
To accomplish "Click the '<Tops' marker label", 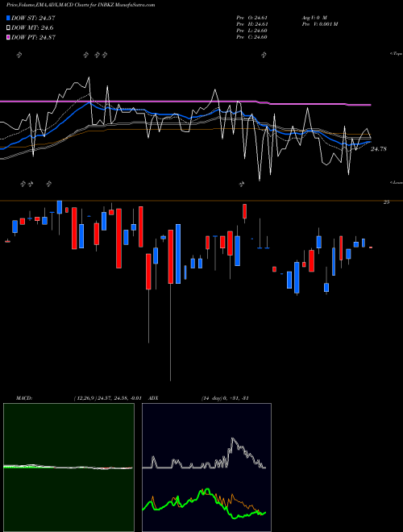I will click(x=396, y=54).
